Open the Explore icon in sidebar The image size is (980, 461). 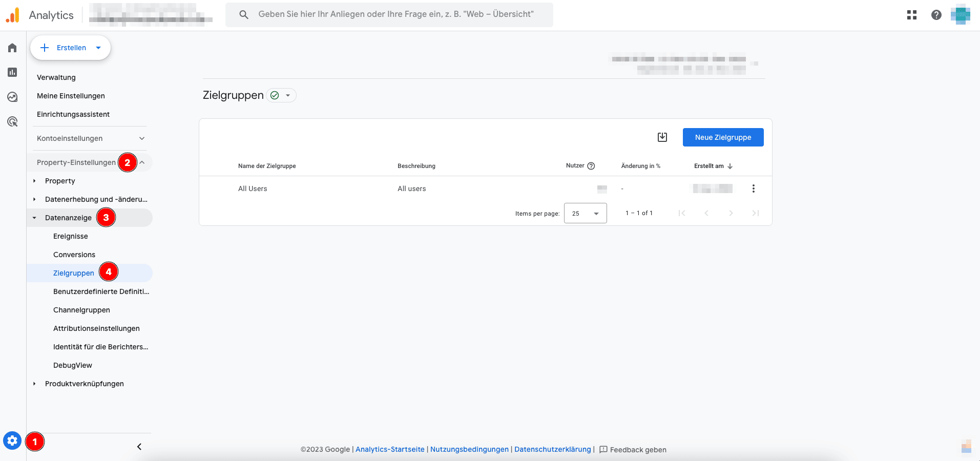(x=12, y=97)
